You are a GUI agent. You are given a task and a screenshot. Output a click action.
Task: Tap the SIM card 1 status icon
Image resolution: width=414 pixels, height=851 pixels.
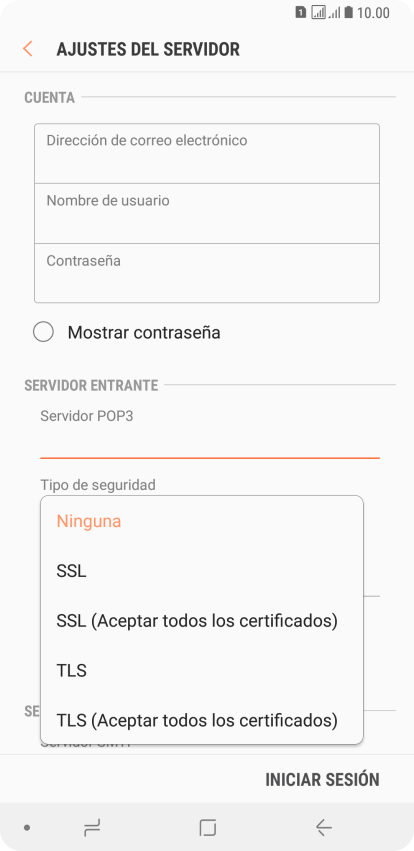301,12
